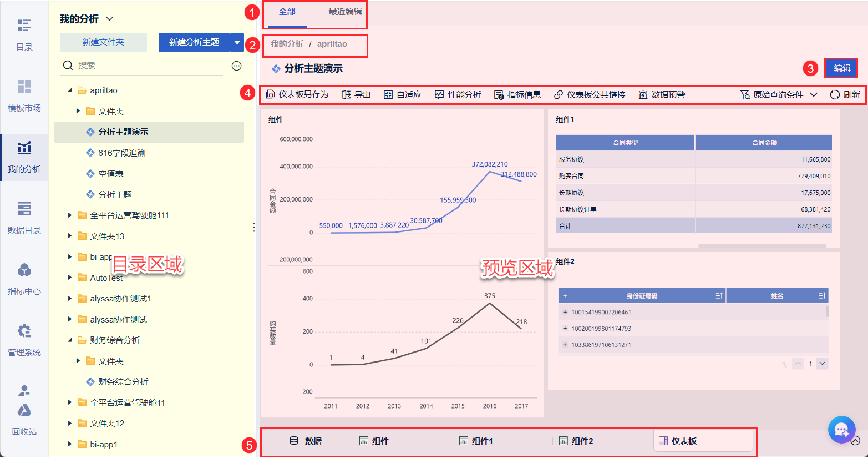Switch to the 最近编辑 tab
Viewport: 868px width, 458px height.
click(345, 12)
